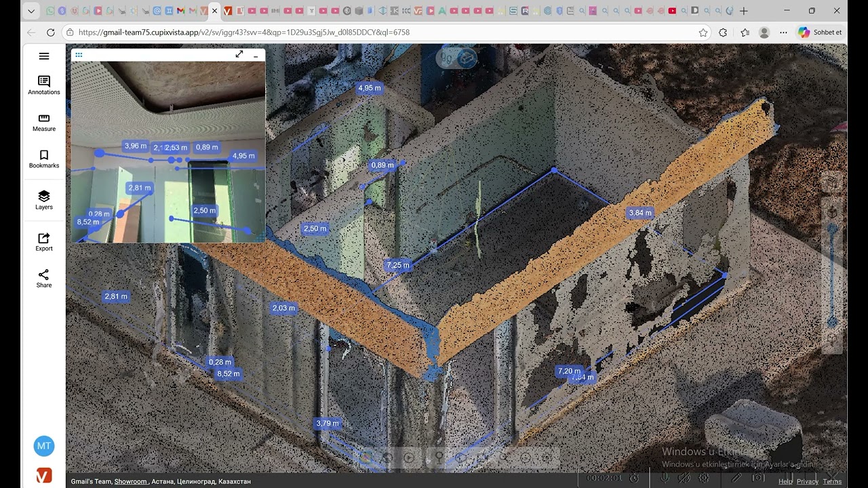
Task: Click the browser profile avatar
Action: pos(764,33)
